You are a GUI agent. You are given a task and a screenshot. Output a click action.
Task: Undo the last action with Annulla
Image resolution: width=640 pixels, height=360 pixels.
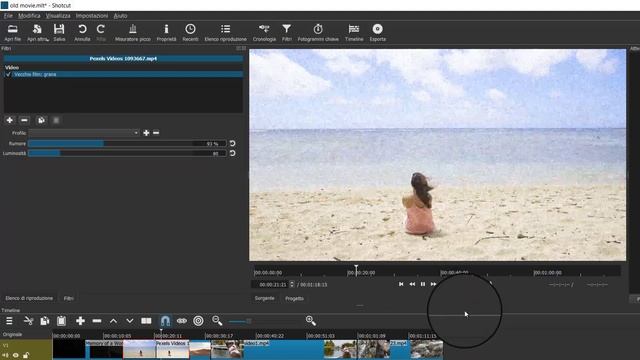tap(82, 33)
